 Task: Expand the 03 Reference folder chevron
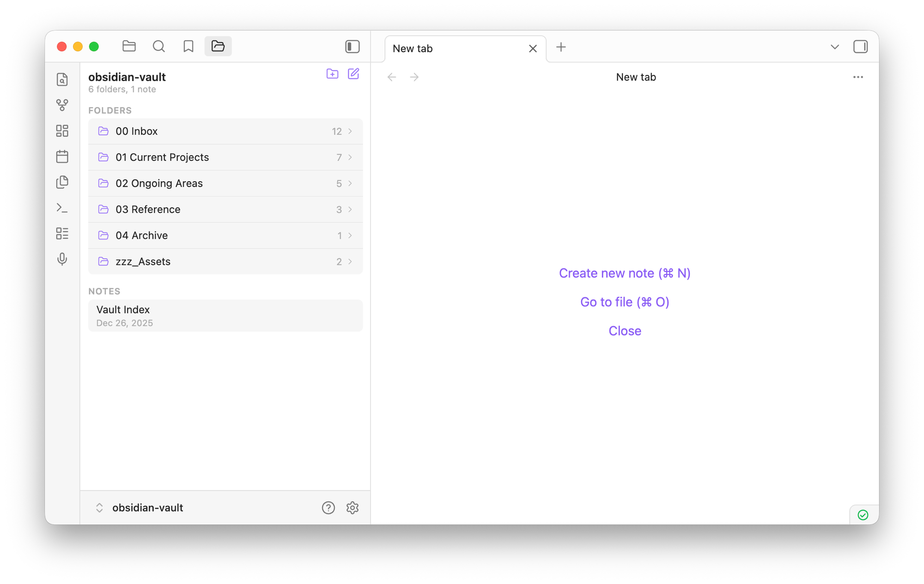(350, 209)
